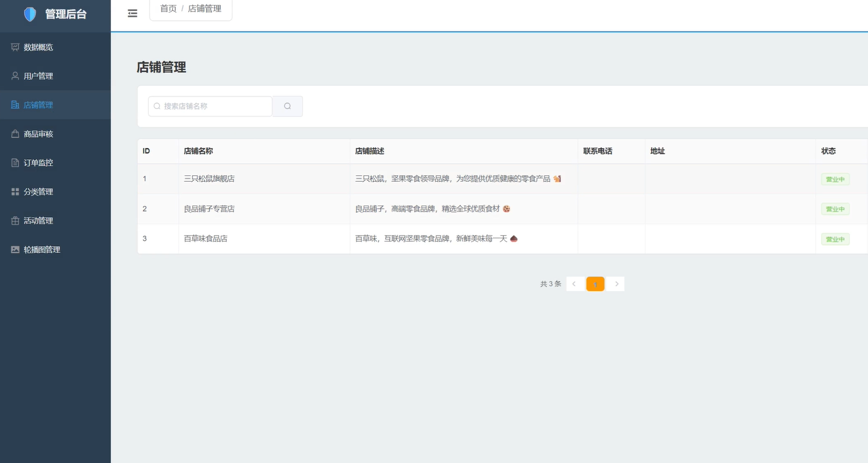Collapse sidebar with hamburger icon
The image size is (868, 463).
click(x=132, y=13)
